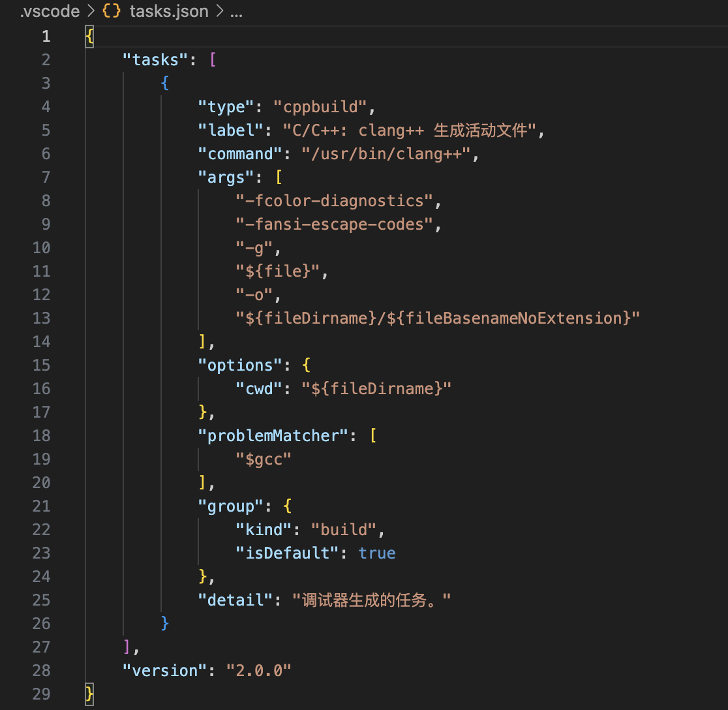
Task: Click line number 21 in the gutter
Action: pos(41,506)
